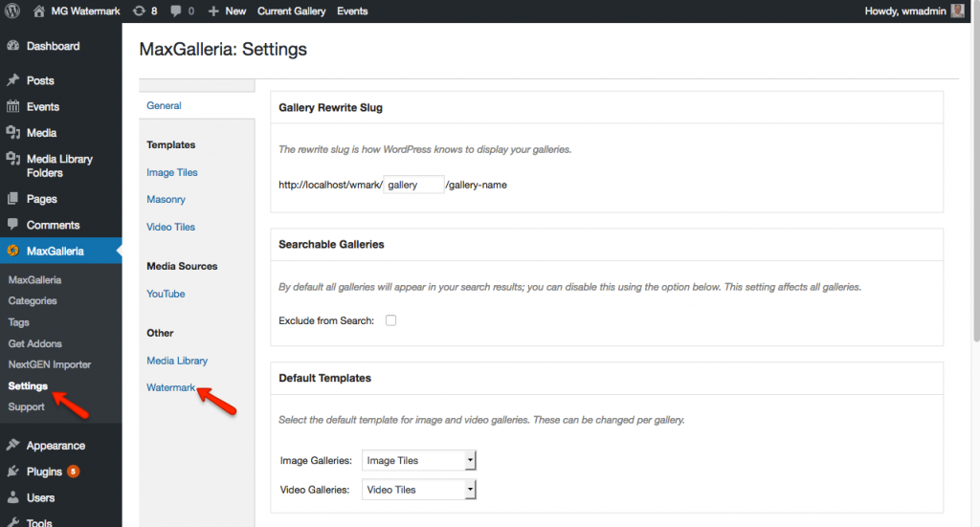The height and width of the screenshot is (527, 980).
Task: Click the home icon beside MG Watermark
Action: (x=38, y=11)
